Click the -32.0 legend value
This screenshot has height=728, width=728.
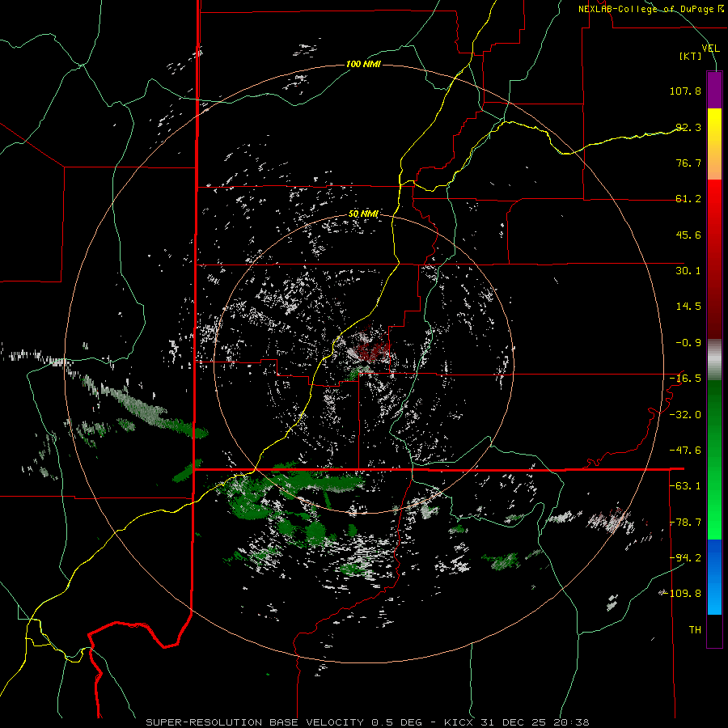pyautogui.click(x=685, y=415)
